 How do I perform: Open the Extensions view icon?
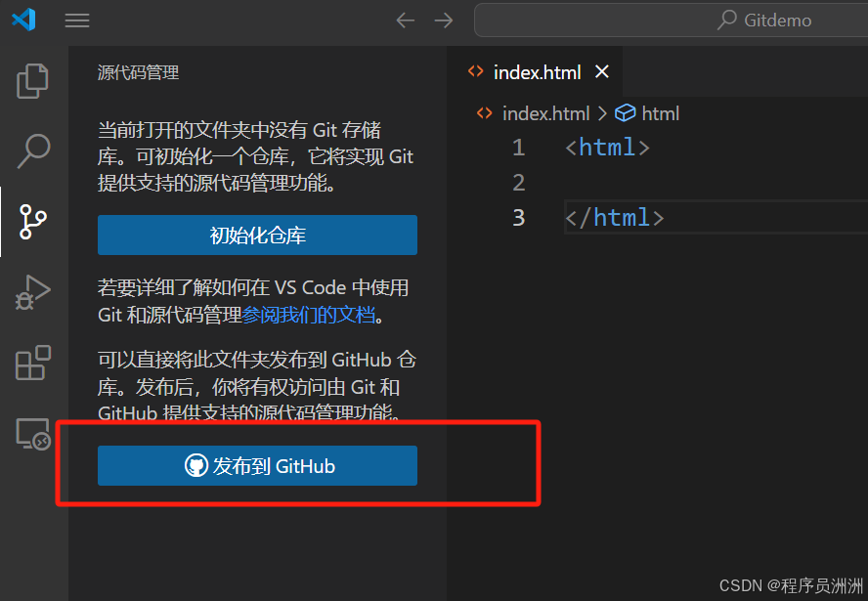click(x=33, y=363)
